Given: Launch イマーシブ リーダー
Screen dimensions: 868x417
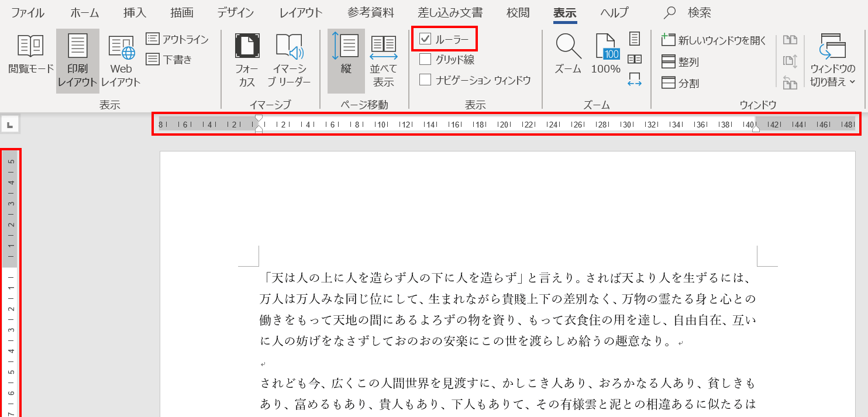Looking at the screenshot, I should click(289, 61).
